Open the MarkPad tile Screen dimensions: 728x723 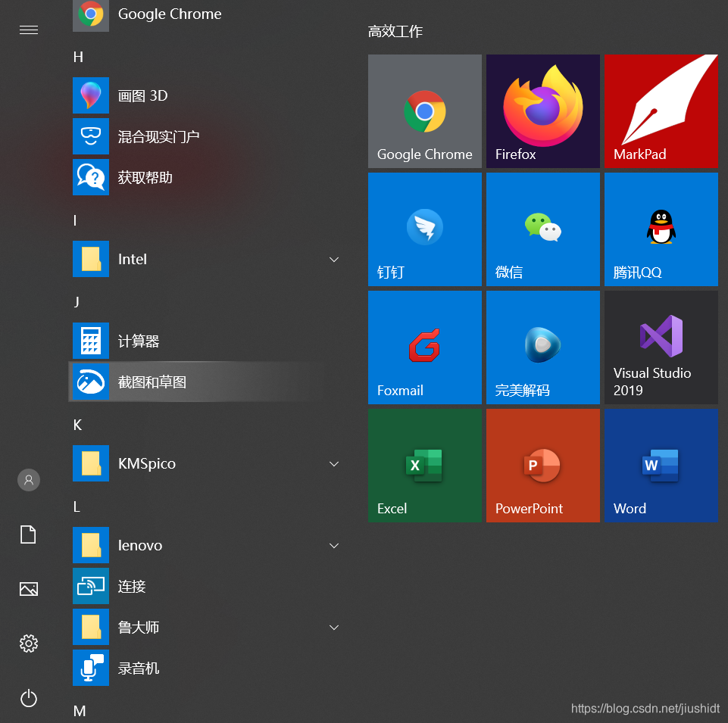tap(661, 111)
